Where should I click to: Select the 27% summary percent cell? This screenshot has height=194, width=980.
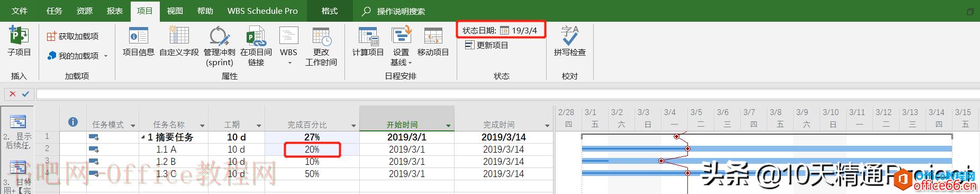point(312,137)
